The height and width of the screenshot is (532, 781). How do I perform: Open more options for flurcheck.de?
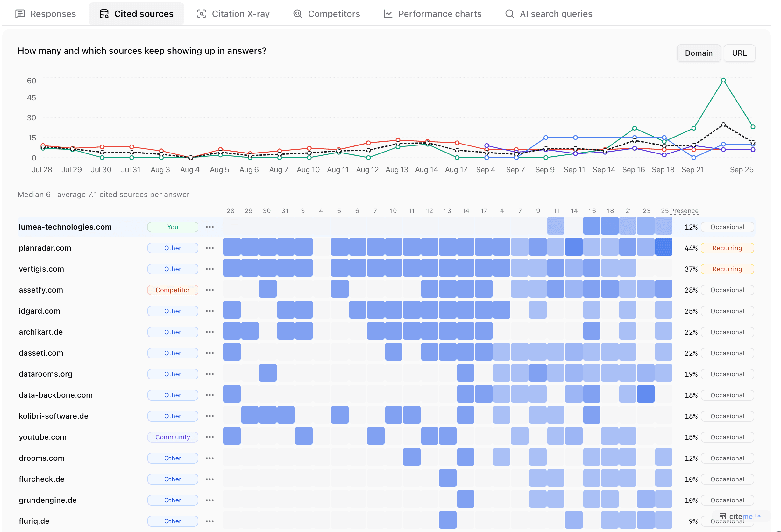point(210,479)
